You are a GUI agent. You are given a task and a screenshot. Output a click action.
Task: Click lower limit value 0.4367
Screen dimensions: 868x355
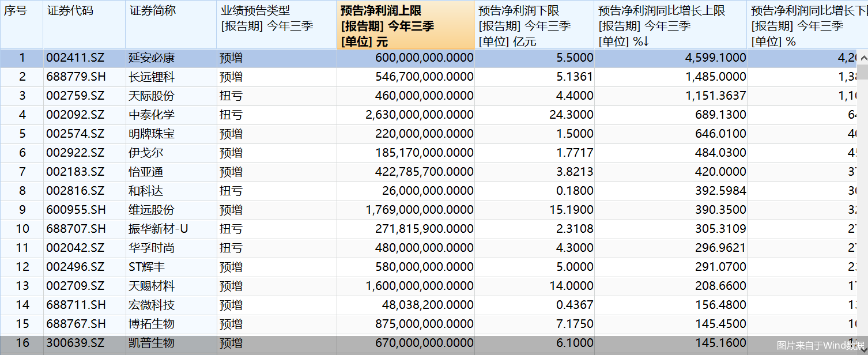[574, 305]
